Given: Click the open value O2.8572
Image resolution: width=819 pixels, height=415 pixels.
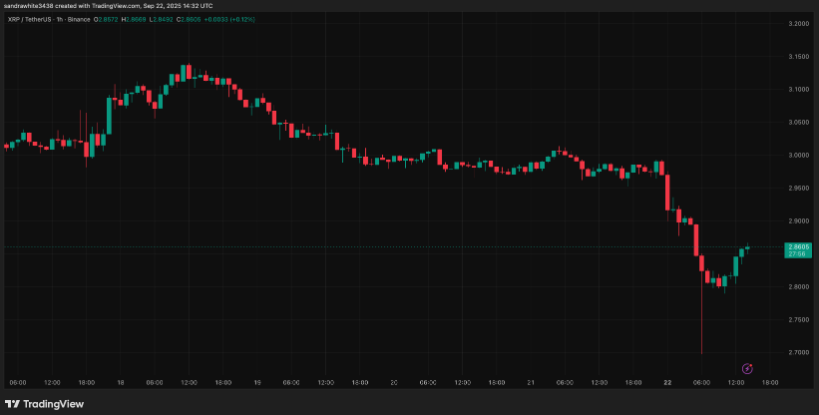Looking at the screenshot, I should click(x=106, y=19).
